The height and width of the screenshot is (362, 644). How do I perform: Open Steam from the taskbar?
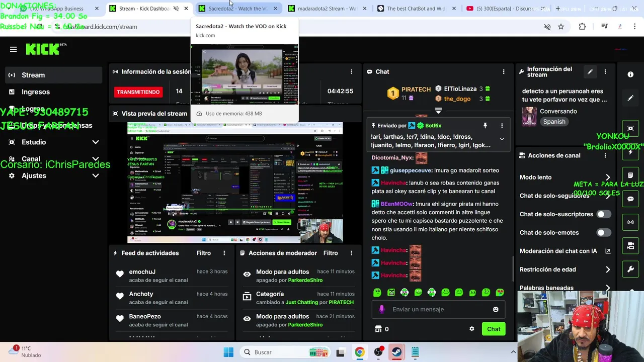click(397, 352)
